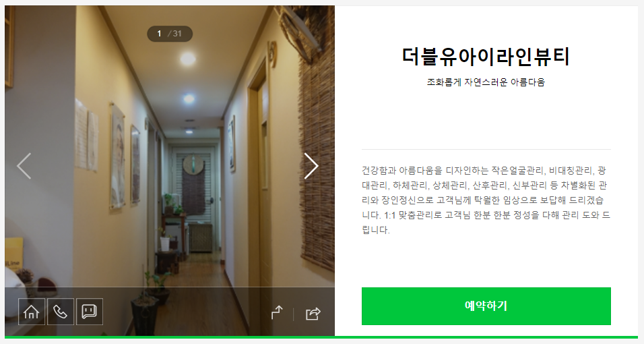Image resolution: width=644 pixels, height=344 pixels.
Task: Call the shop using the phone icon
Action: tap(61, 312)
